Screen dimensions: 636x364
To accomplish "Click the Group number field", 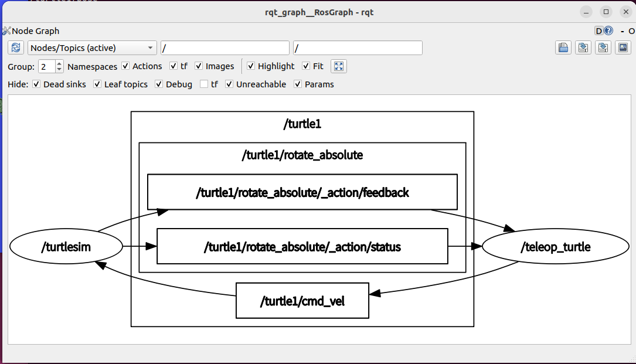I will [x=47, y=66].
